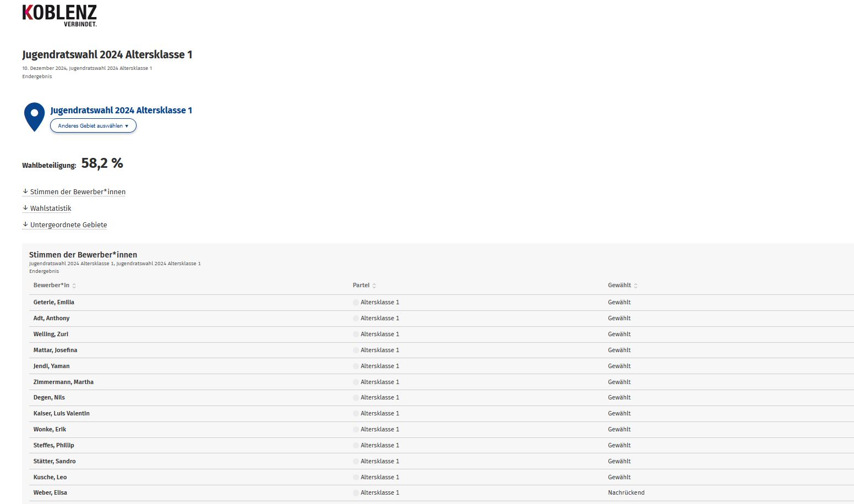Jump to Untergeordnete Gebiete section
Screen dimensions: 854x504
click(x=68, y=225)
